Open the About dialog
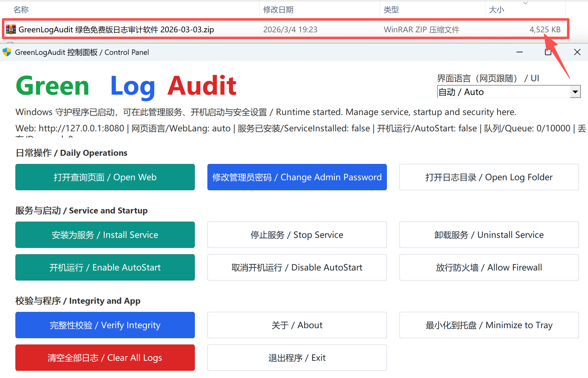This screenshot has height=378, width=588. (x=297, y=325)
